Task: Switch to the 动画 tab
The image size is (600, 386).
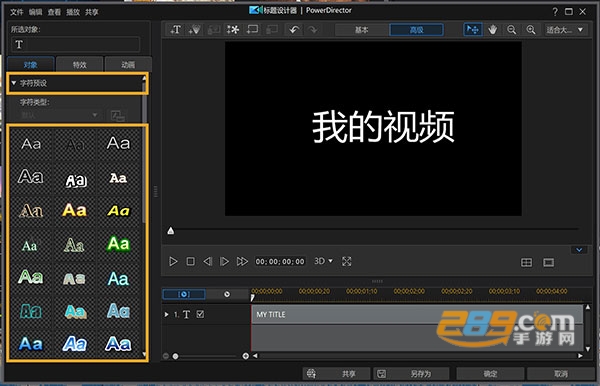Action: [x=128, y=64]
